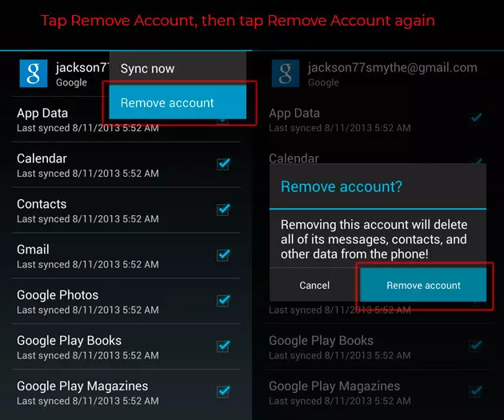Tap dimmed Google Play Magazines label, right panel

[334, 386]
